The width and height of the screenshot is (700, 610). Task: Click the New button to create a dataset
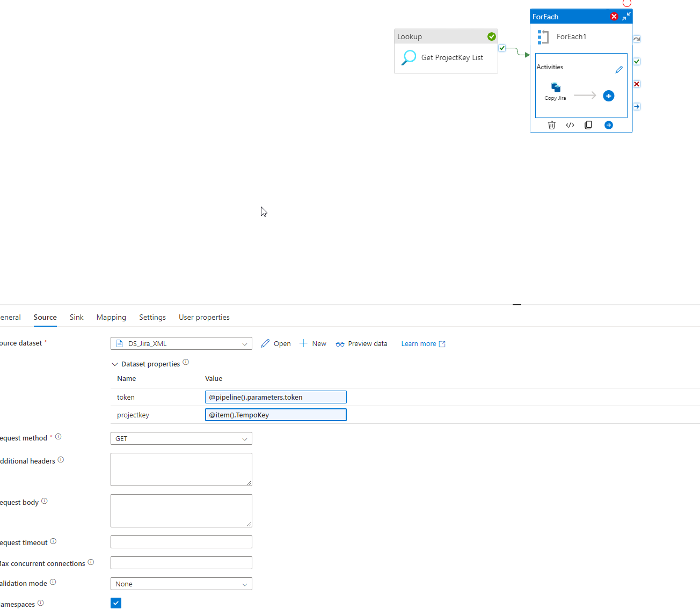point(312,343)
